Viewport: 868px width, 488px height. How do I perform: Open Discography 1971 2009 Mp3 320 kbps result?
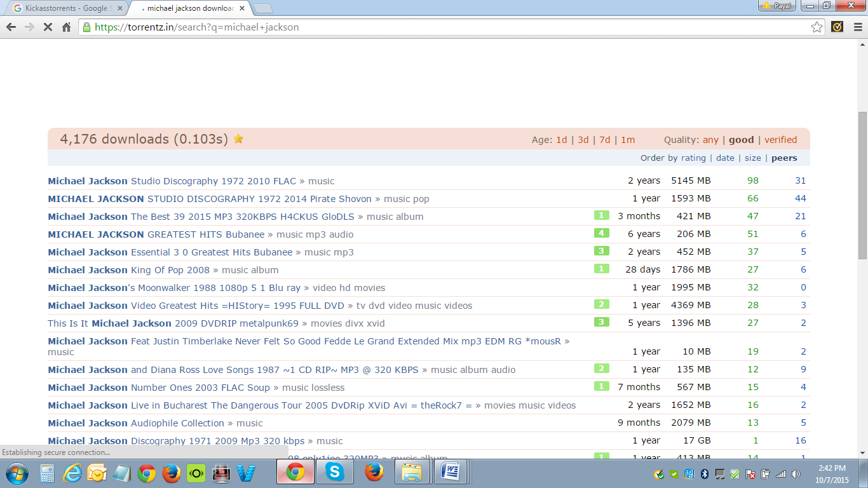pyautogui.click(x=176, y=441)
